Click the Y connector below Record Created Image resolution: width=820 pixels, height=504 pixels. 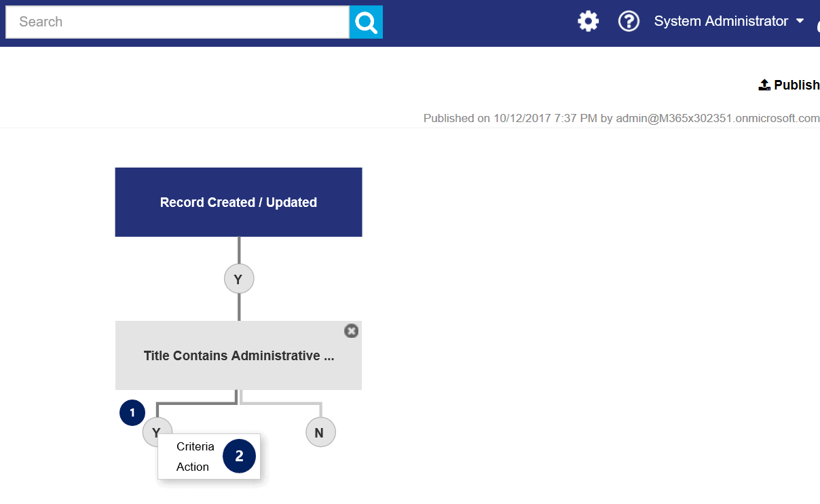[239, 279]
